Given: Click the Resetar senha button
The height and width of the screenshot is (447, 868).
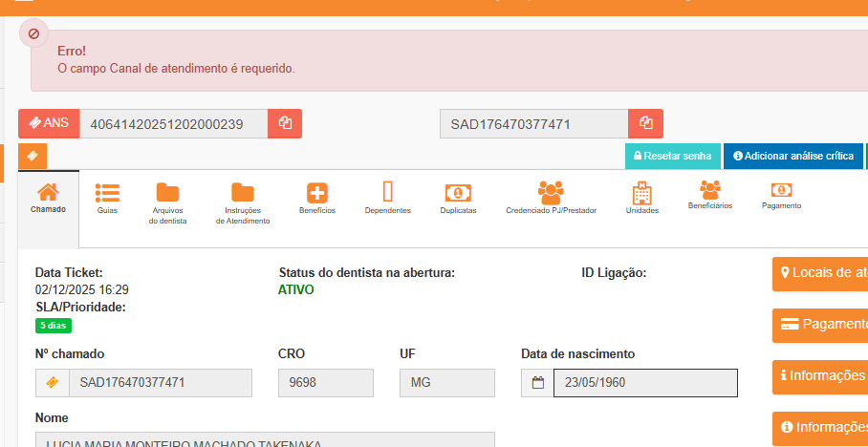Looking at the screenshot, I should pos(673,156).
